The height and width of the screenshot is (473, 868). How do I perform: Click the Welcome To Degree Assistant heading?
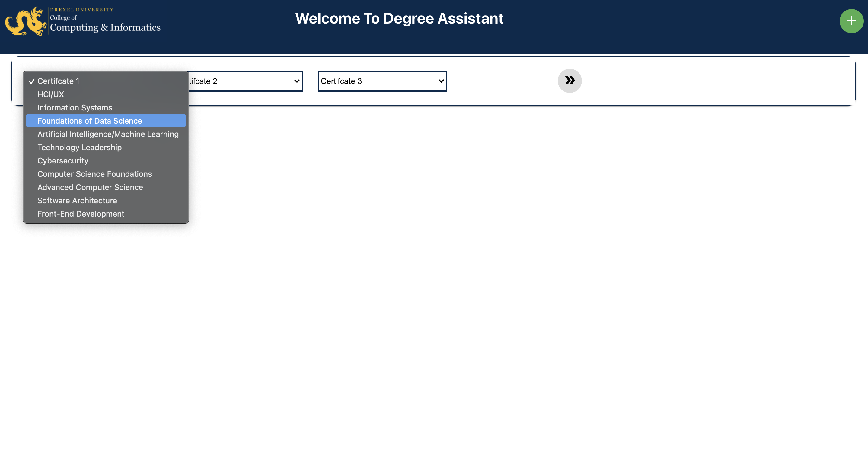399,18
